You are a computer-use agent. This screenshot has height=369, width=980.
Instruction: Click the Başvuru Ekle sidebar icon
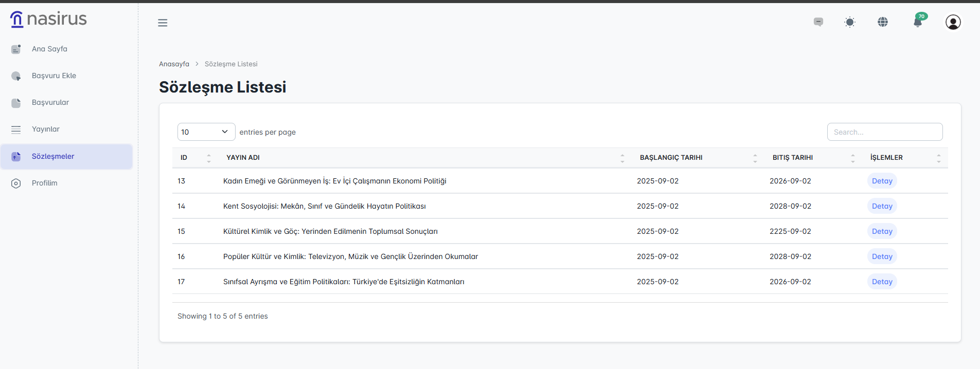tap(16, 76)
